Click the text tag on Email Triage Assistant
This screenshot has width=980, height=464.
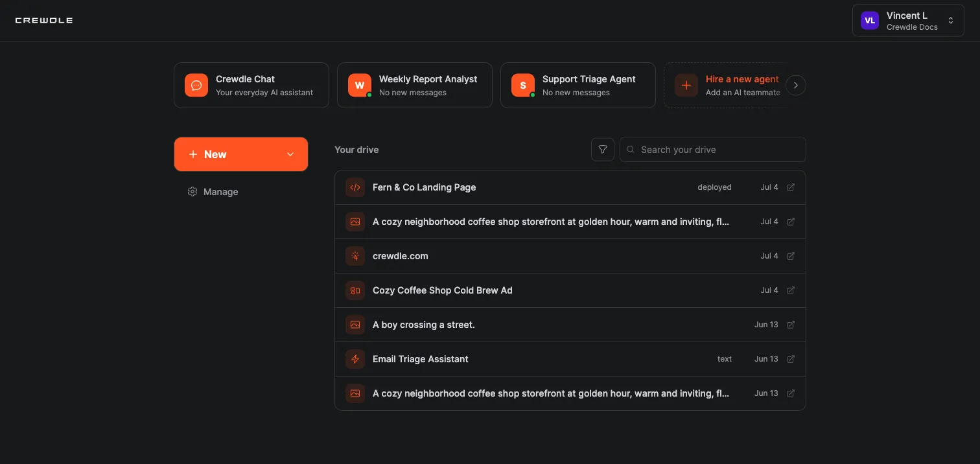tap(725, 359)
